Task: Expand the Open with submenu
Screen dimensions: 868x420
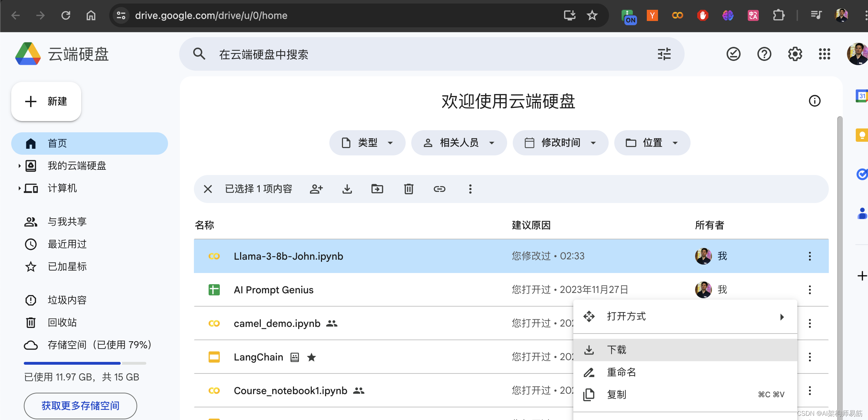Action: [685, 317]
